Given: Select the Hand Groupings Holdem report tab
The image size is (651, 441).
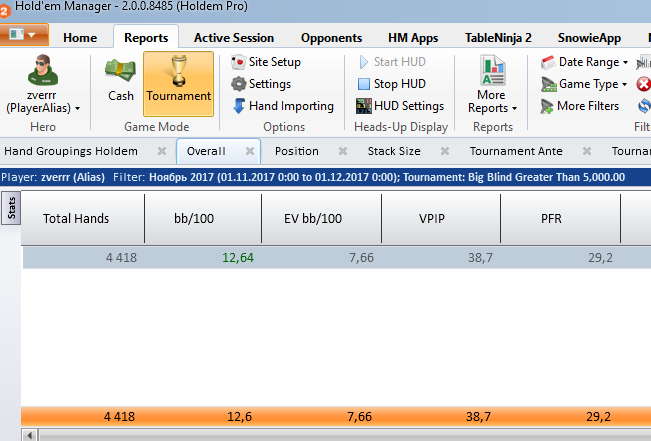Looking at the screenshot, I should [x=71, y=151].
